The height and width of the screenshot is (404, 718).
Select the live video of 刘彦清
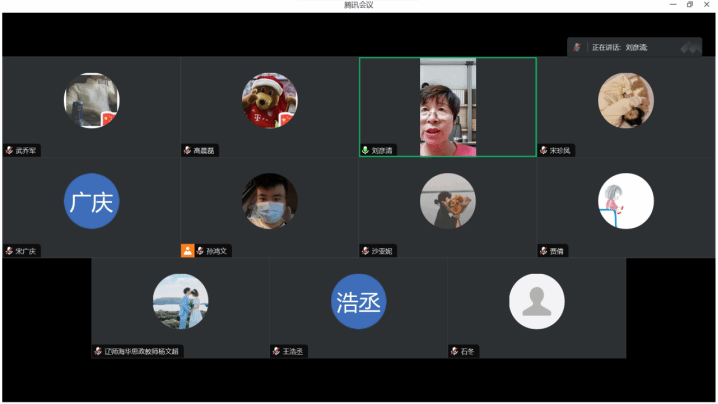pos(447,107)
